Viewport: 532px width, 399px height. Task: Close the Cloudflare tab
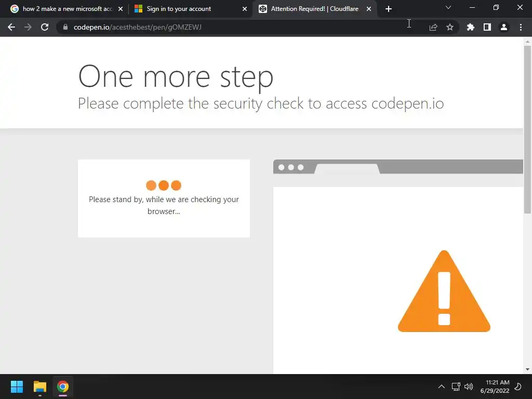pos(369,9)
